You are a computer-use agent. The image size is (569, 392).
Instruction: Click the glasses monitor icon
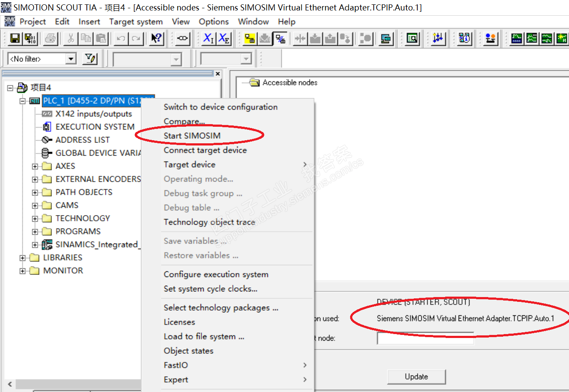click(x=183, y=39)
